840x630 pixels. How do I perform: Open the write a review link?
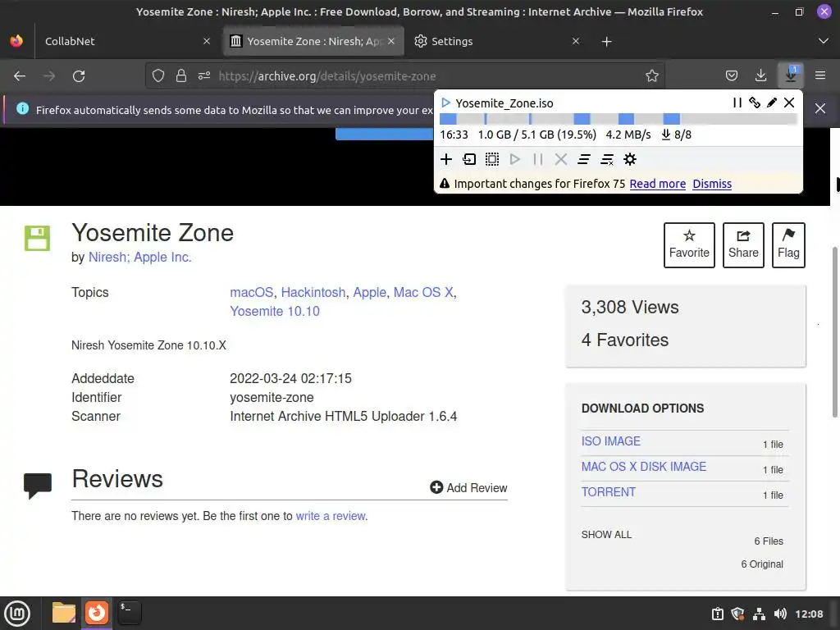point(331,516)
